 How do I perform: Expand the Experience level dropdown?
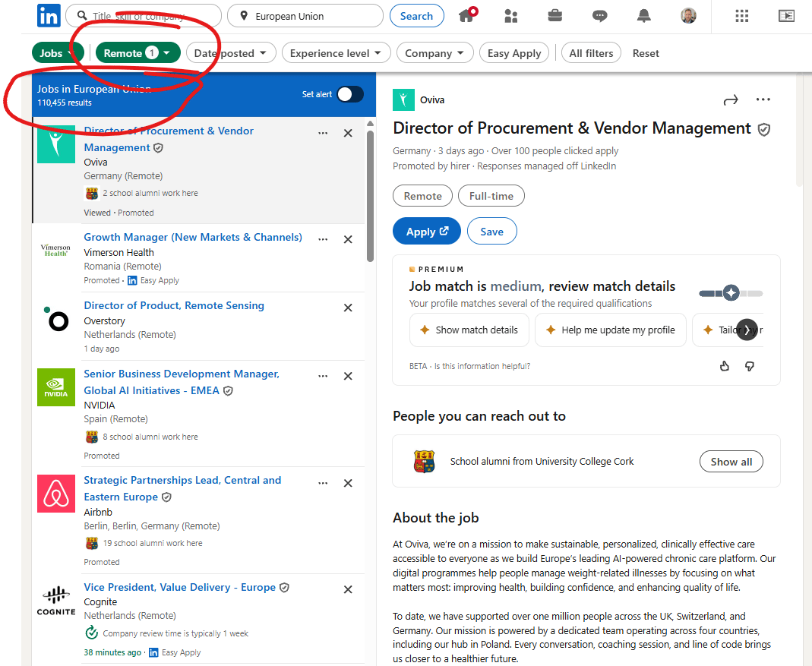[x=336, y=53]
